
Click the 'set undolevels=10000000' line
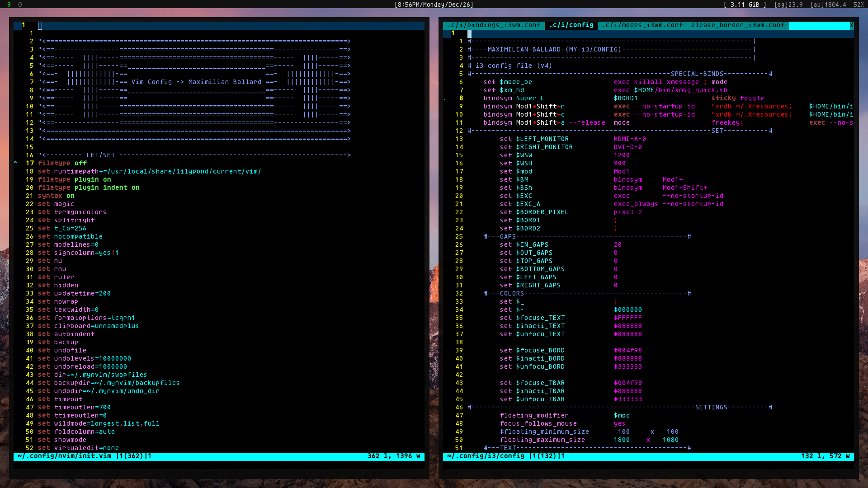click(85, 359)
